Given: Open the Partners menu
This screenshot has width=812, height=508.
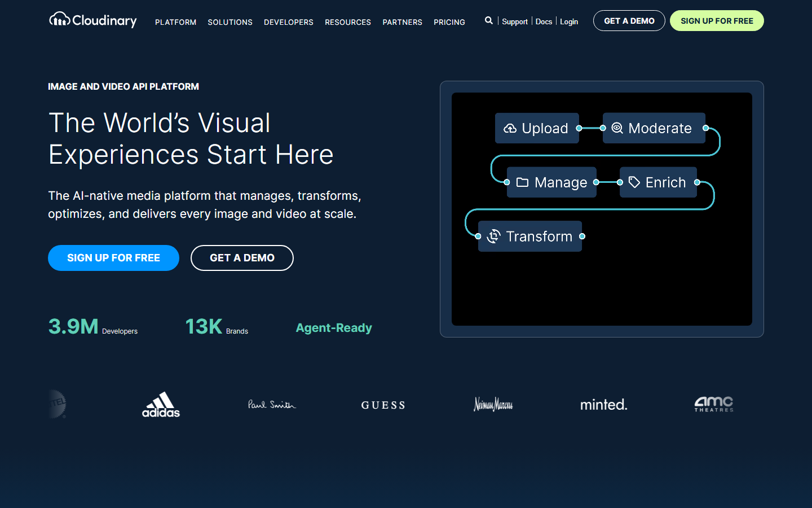Looking at the screenshot, I should click(x=403, y=22).
